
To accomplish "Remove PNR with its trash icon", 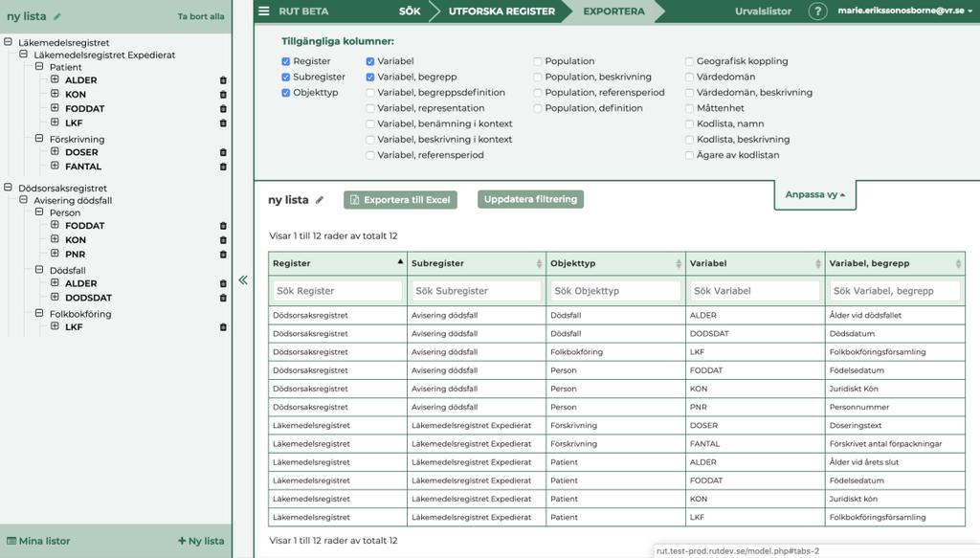I will click(x=223, y=255).
